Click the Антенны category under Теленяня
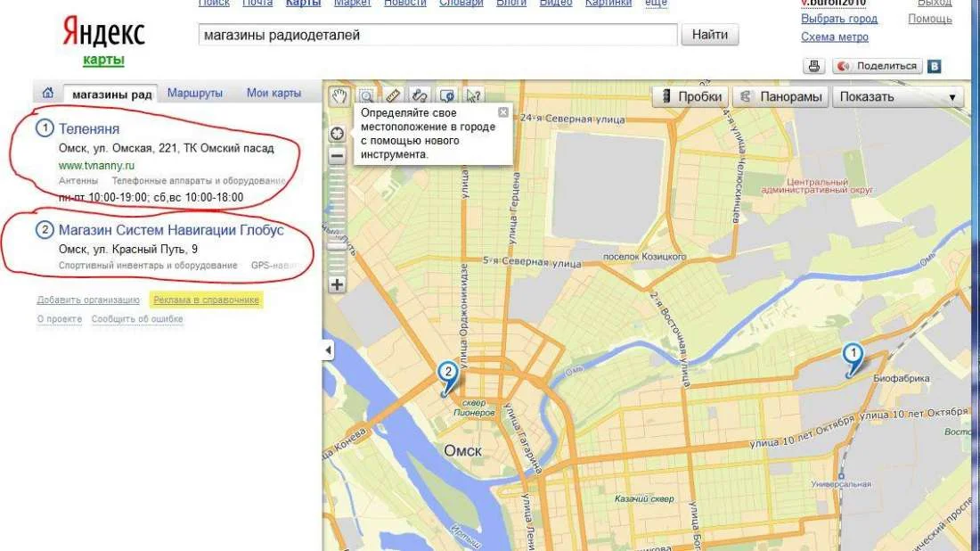 tap(78, 181)
